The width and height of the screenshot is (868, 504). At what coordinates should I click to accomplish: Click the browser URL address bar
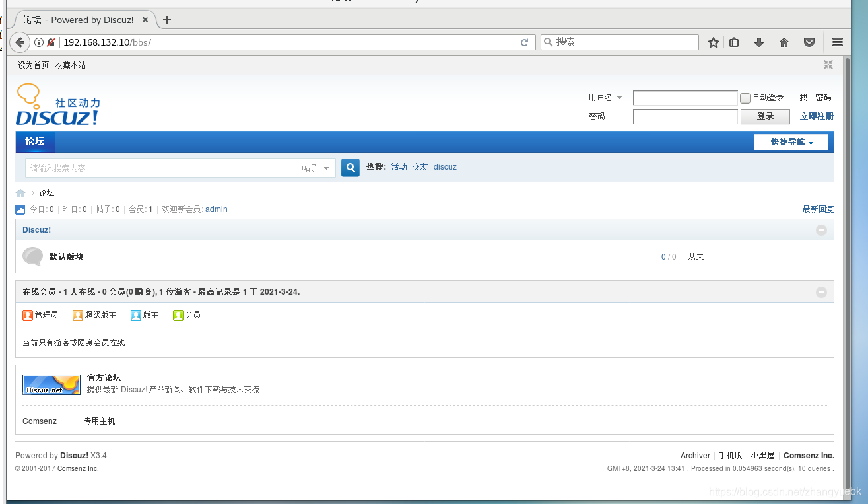click(x=287, y=42)
